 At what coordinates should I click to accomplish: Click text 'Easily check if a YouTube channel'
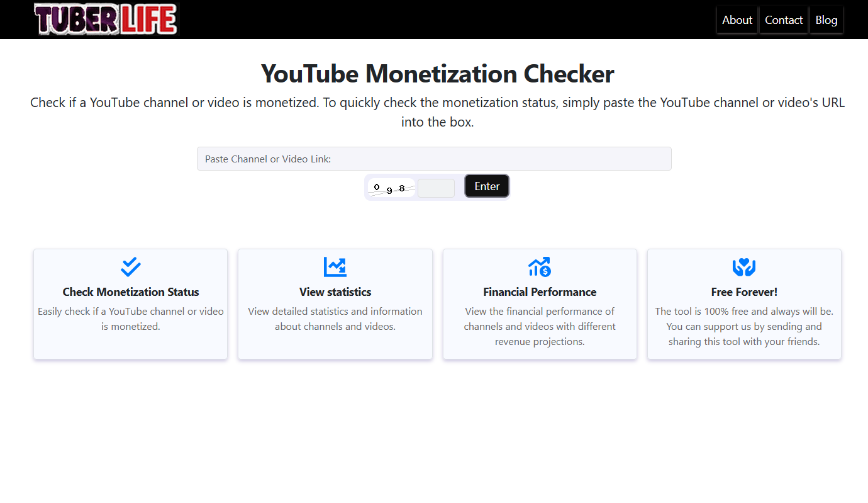pos(111,311)
